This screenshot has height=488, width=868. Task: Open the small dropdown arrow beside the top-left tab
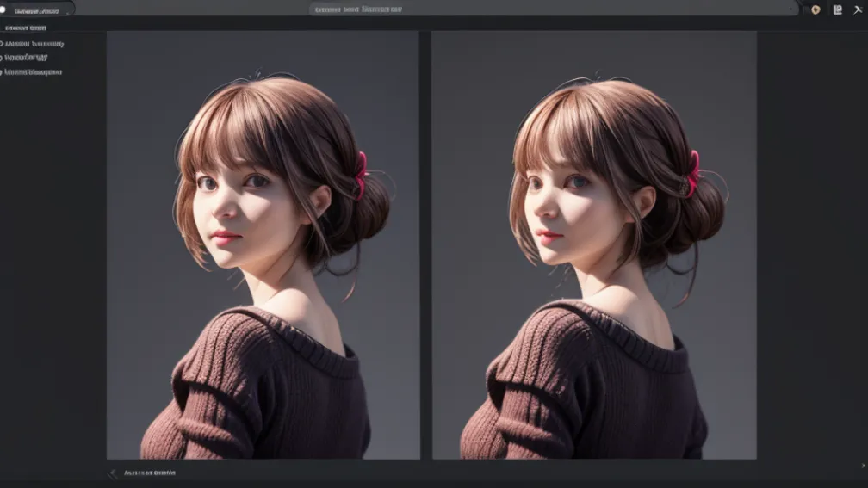click(67, 12)
